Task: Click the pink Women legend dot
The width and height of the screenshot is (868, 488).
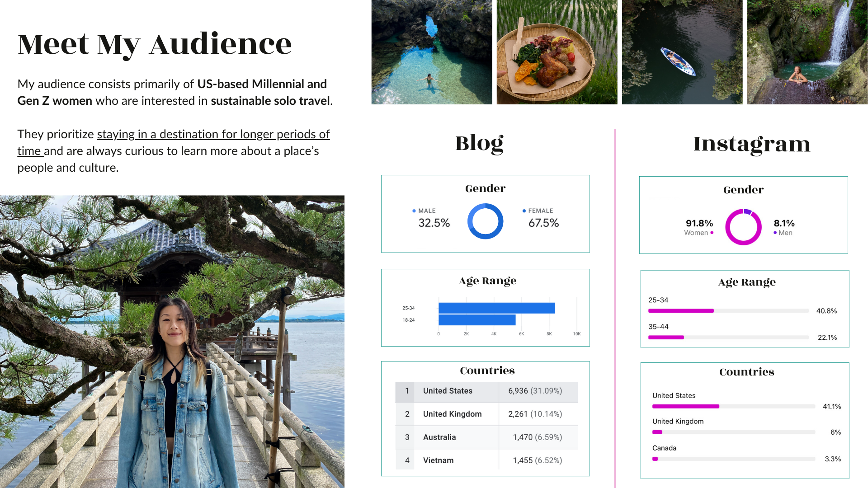Action: pyautogui.click(x=712, y=233)
